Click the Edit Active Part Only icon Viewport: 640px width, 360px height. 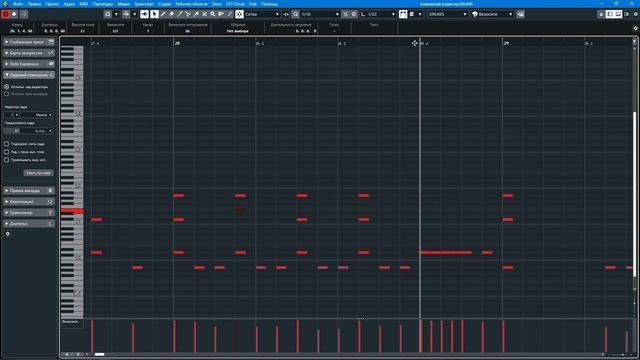pyautogui.click(x=412, y=14)
